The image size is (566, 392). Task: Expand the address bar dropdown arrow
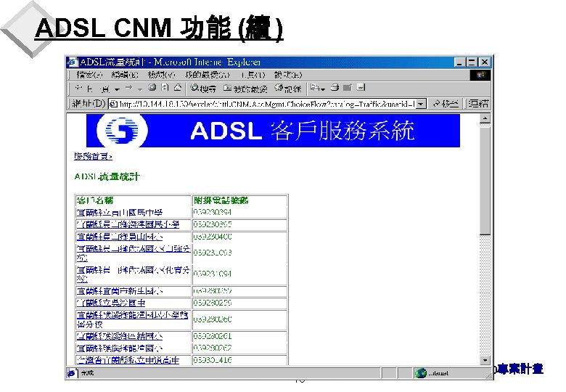tap(421, 105)
